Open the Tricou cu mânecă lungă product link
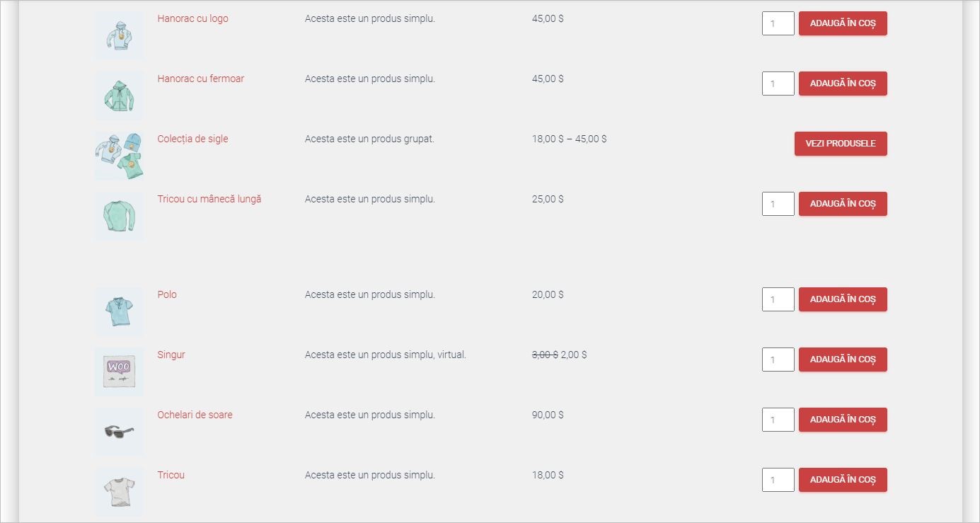This screenshot has width=980, height=523. pos(210,199)
